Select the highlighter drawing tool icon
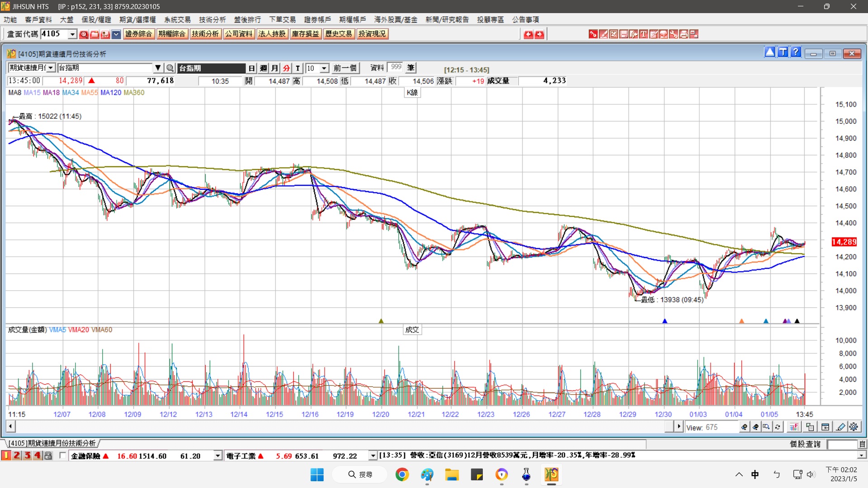Image resolution: width=868 pixels, height=488 pixels. pyautogui.click(x=841, y=427)
